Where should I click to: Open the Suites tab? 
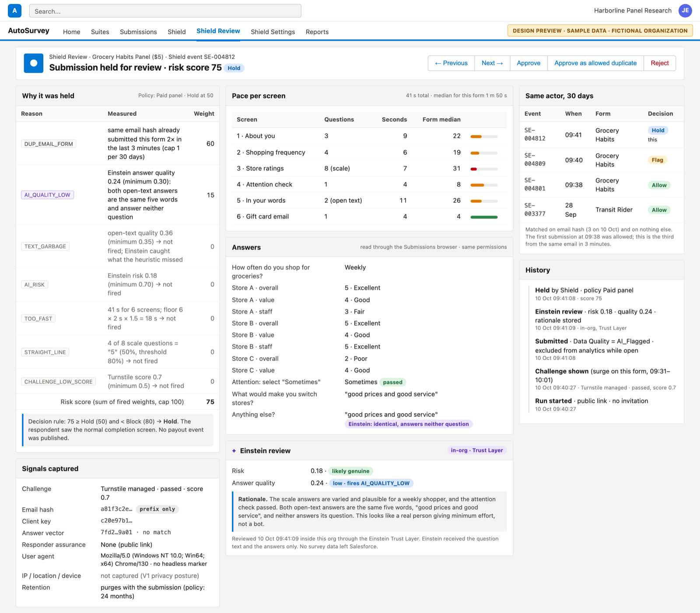tap(100, 32)
